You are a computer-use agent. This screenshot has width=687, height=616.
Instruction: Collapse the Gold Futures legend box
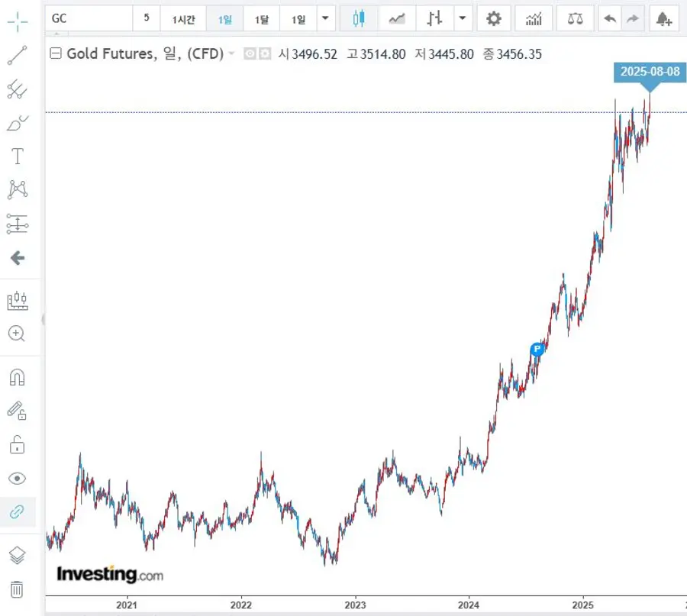pos(55,54)
